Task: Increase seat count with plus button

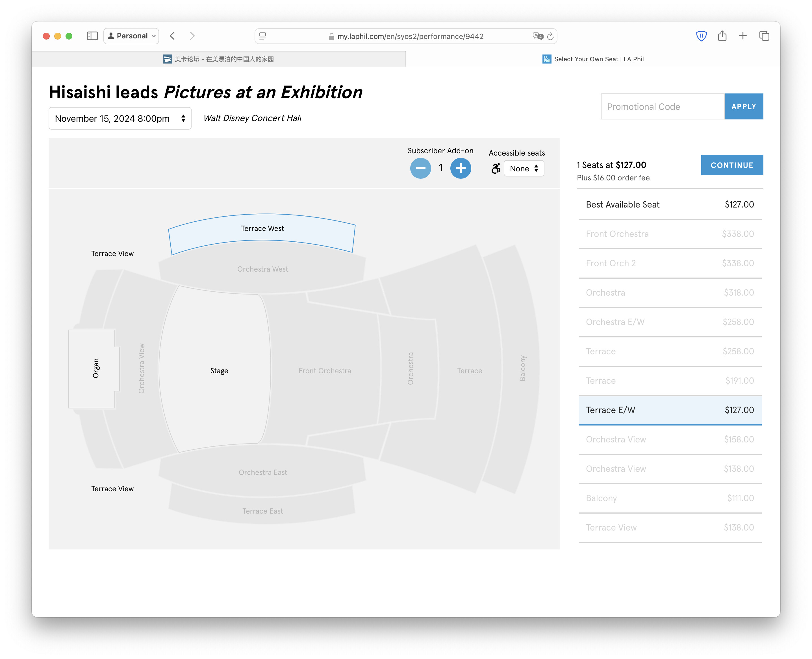Action: [x=460, y=168]
